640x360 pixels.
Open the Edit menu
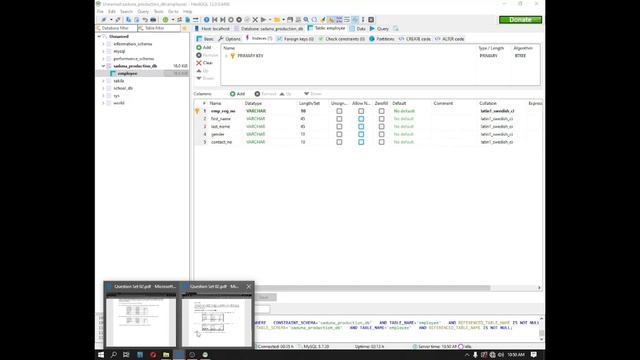pyautogui.click(x=112, y=11)
